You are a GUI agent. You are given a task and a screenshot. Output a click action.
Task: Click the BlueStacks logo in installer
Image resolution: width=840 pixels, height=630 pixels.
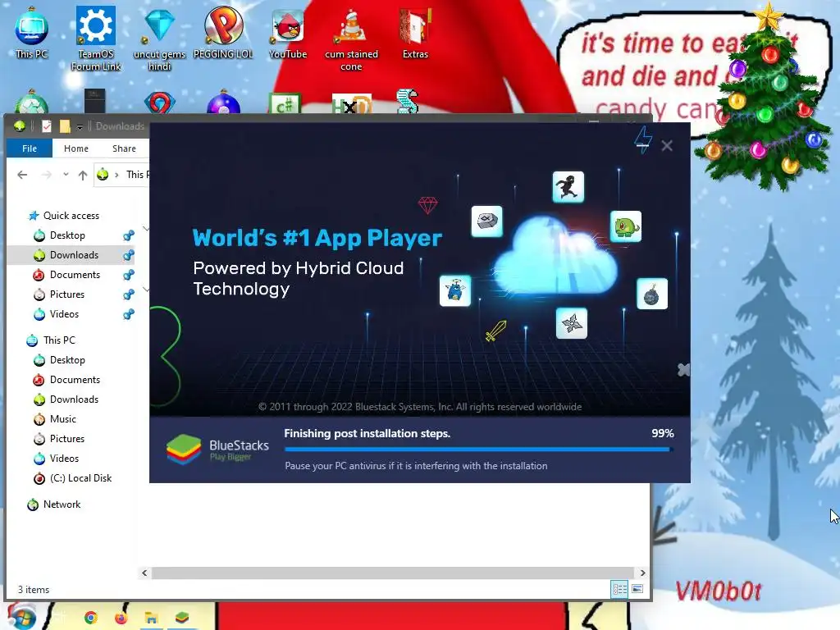click(184, 449)
